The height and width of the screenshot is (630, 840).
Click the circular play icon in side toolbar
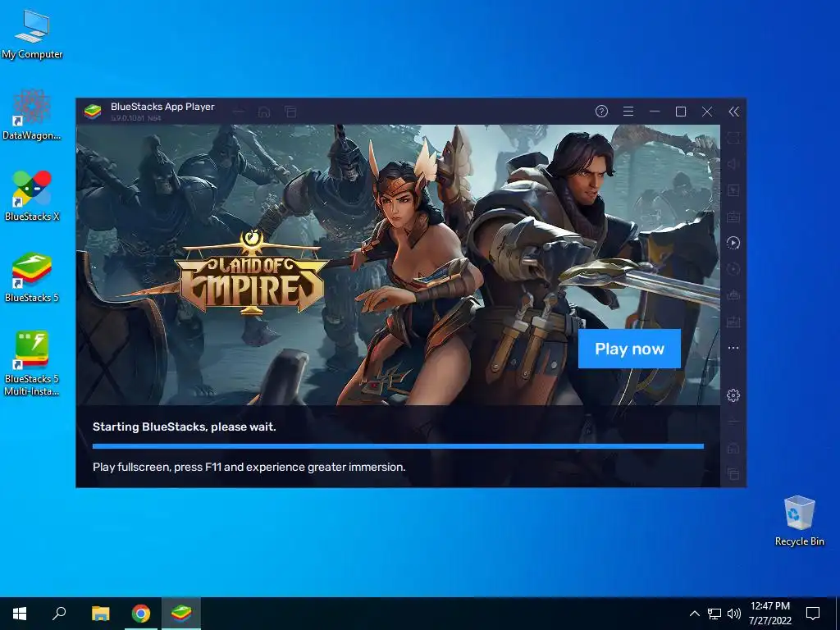click(x=733, y=243)
